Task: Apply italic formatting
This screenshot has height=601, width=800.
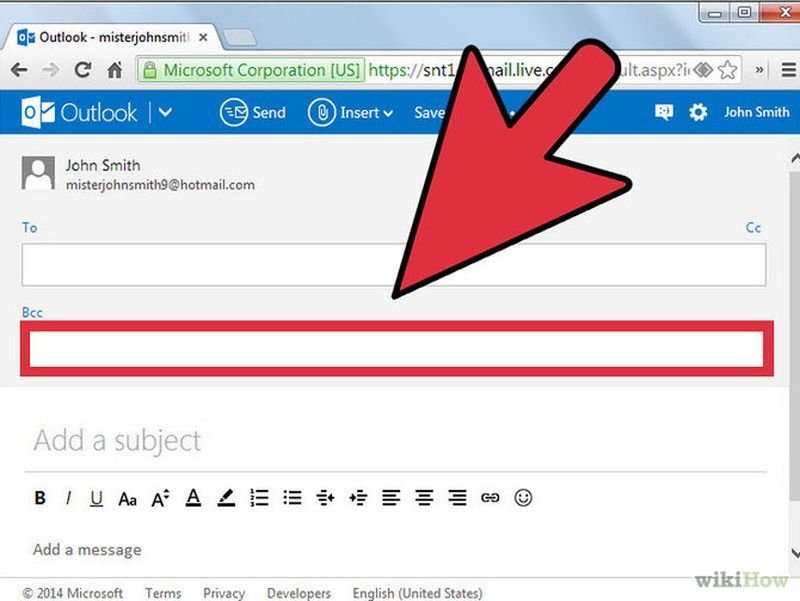Action: (x=68, y=497)
